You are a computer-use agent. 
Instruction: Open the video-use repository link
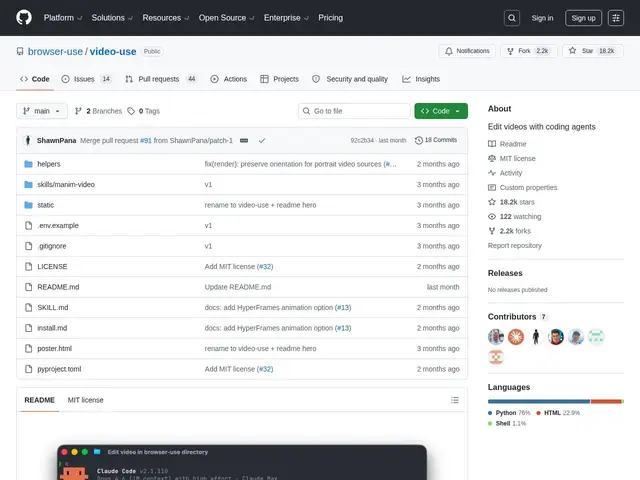point(113,51)
